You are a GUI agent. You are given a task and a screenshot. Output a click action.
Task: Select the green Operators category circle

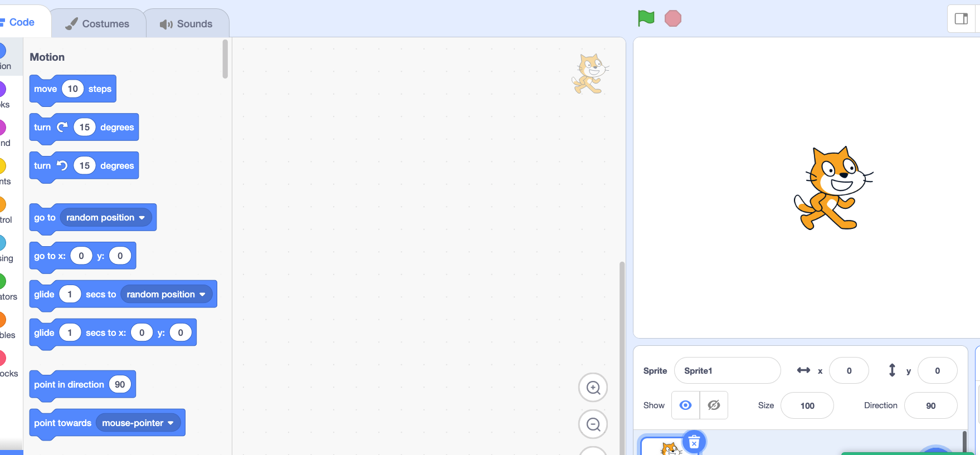tap(2, 282)
